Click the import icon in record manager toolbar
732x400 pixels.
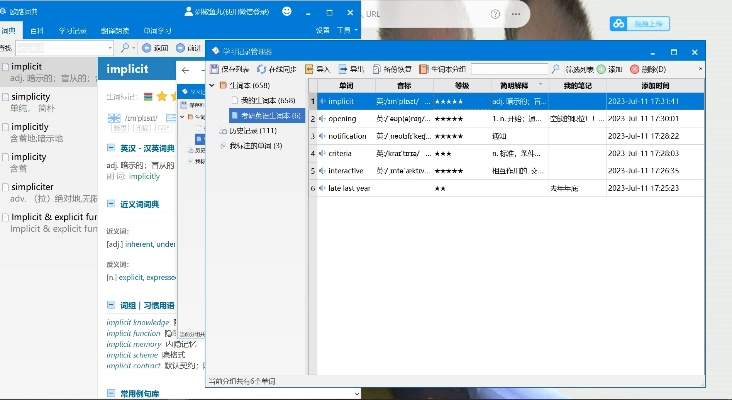pyautogui.click(x=309, y=69)
